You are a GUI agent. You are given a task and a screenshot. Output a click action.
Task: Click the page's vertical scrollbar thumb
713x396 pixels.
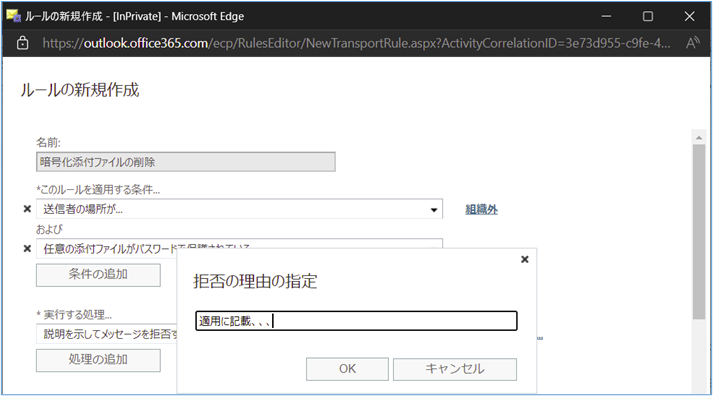698,232
